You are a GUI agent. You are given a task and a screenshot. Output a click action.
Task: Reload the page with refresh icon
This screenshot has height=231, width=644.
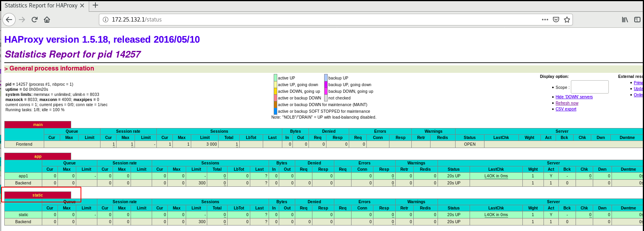(x=34, y=20)
